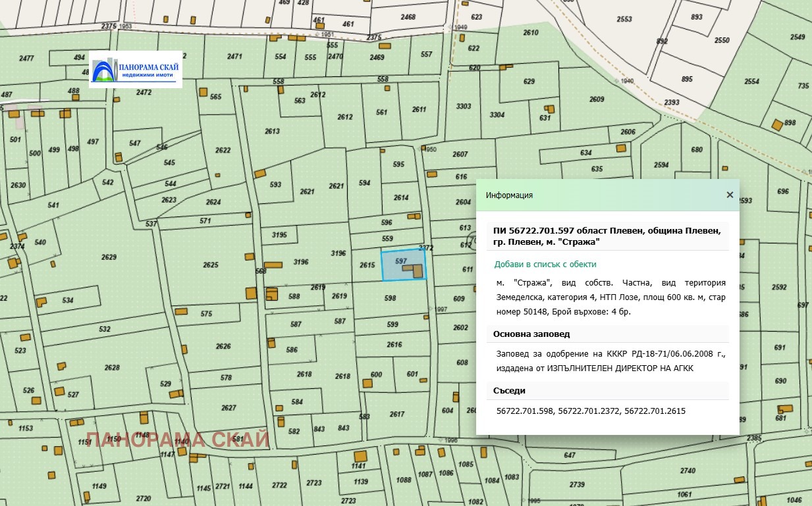Click parcel 2740 on the map
The height and width of the screenshot is (506, 812).
[688, 470]
